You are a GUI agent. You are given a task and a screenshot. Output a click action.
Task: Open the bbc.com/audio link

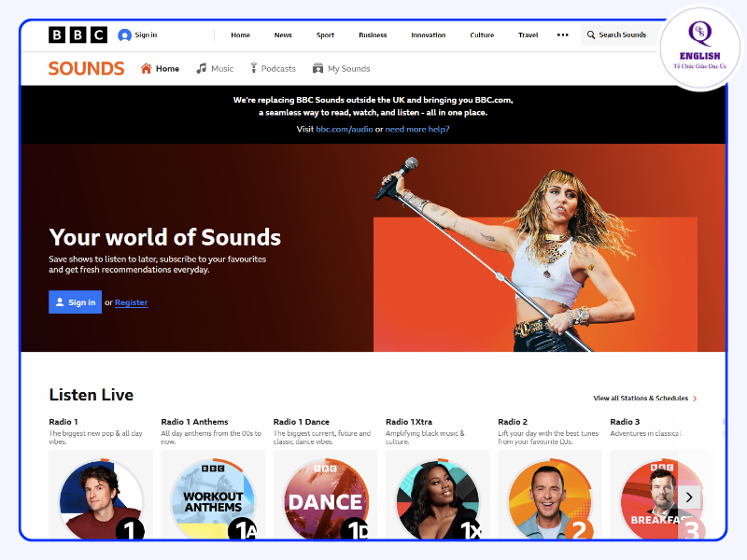tap(344, 129)
